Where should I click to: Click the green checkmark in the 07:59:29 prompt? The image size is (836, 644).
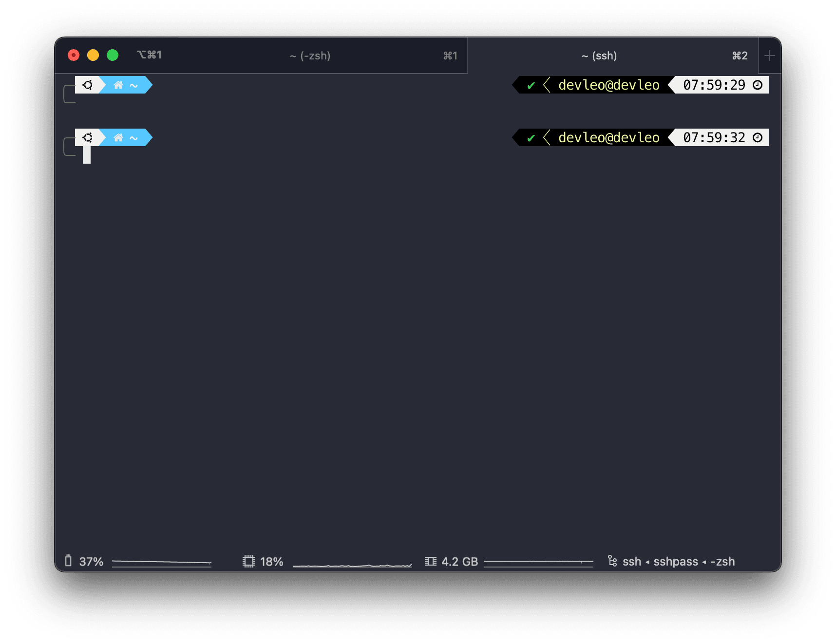coord(531,86)
